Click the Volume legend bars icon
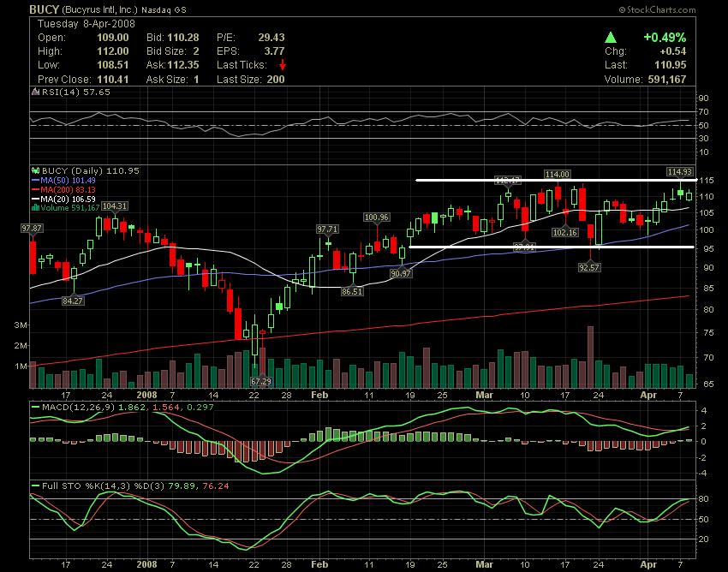728x572 pixels. pyautogui.click(x=35, y=207)
